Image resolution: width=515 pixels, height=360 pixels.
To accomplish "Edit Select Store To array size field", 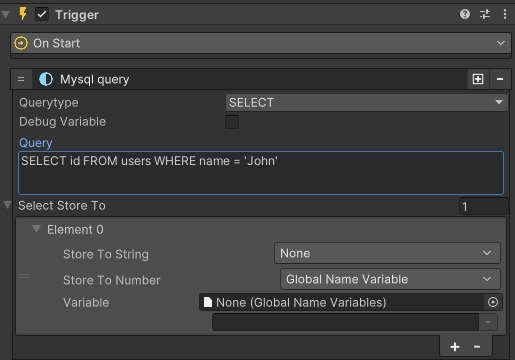I will [483, 206].
